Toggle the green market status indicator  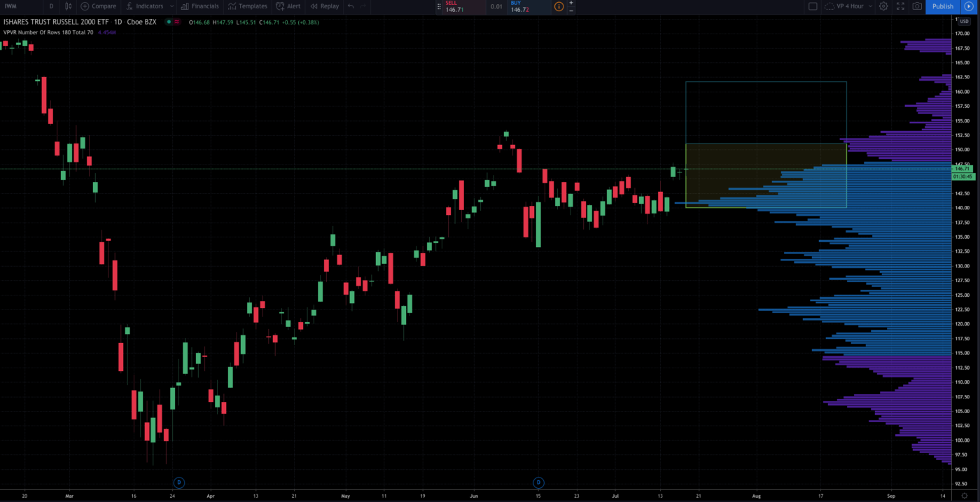168,22
